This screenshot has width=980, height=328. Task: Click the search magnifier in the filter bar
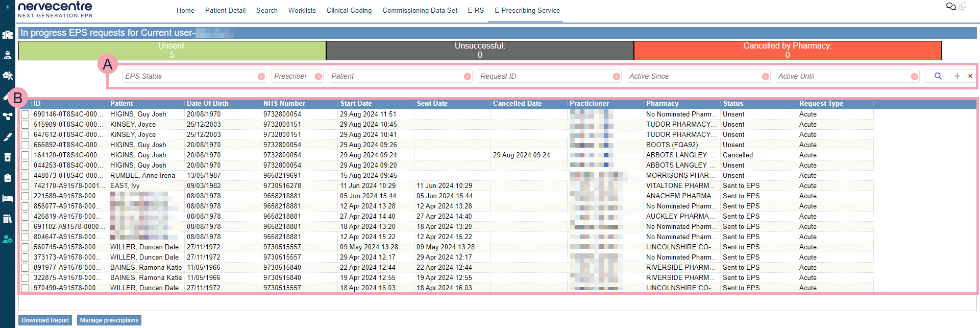938,76
